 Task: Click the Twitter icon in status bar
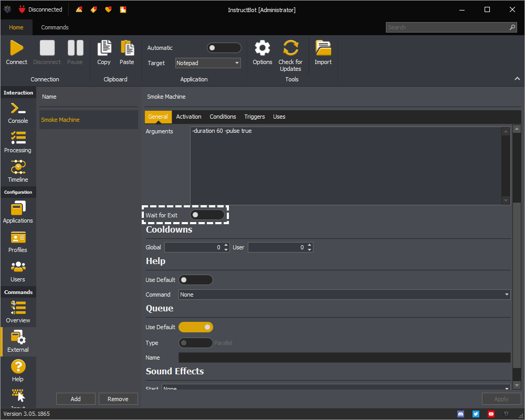(x=476, y=414)
